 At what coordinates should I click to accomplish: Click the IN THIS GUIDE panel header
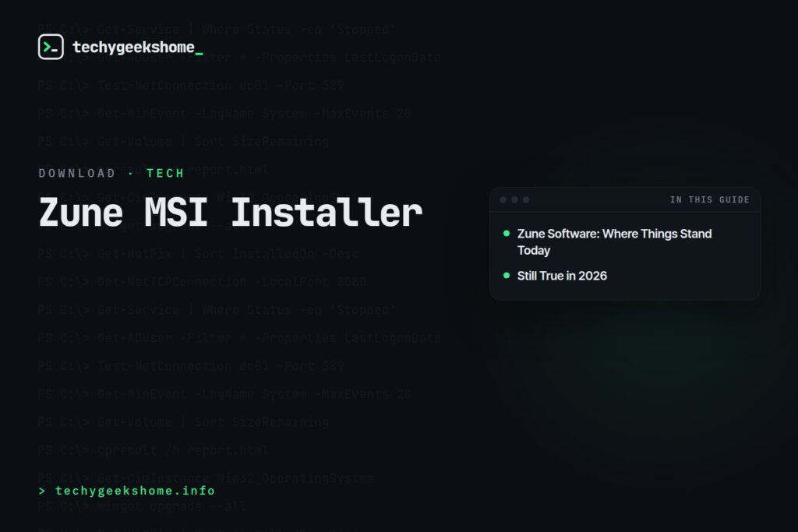point(709,199)
